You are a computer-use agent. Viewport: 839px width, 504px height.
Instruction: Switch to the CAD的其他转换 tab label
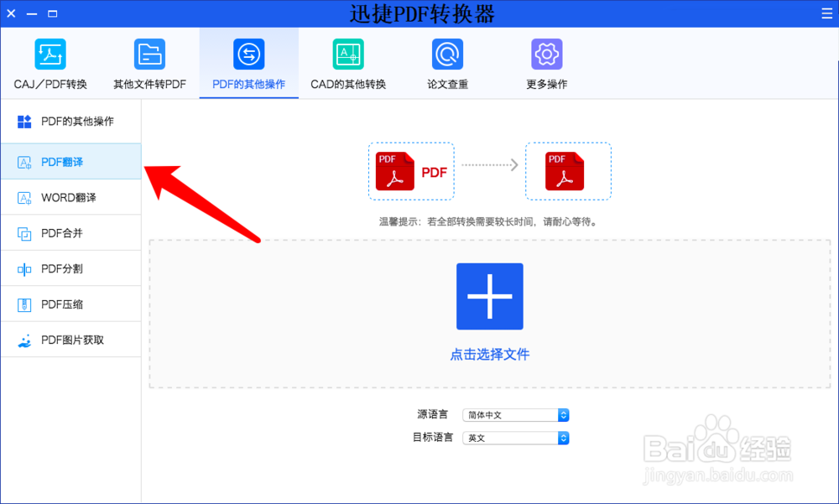(348, 84)
